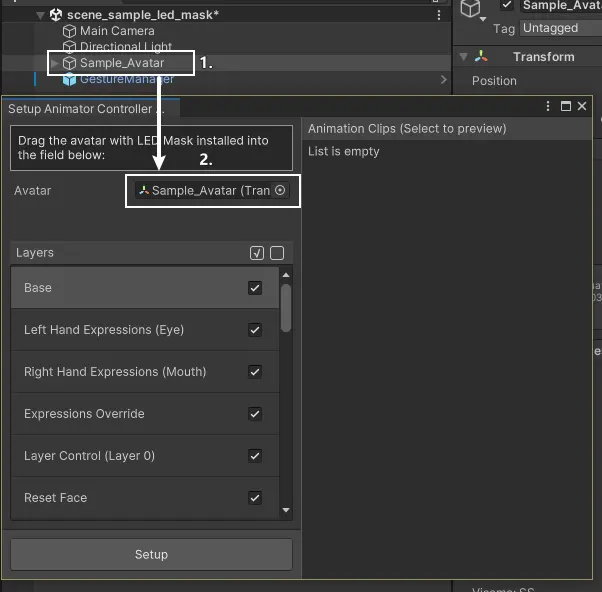This screenshot has height=592, width=602.
Task: Click the layers list scrollbar down arrow
Action: (287, 510)
